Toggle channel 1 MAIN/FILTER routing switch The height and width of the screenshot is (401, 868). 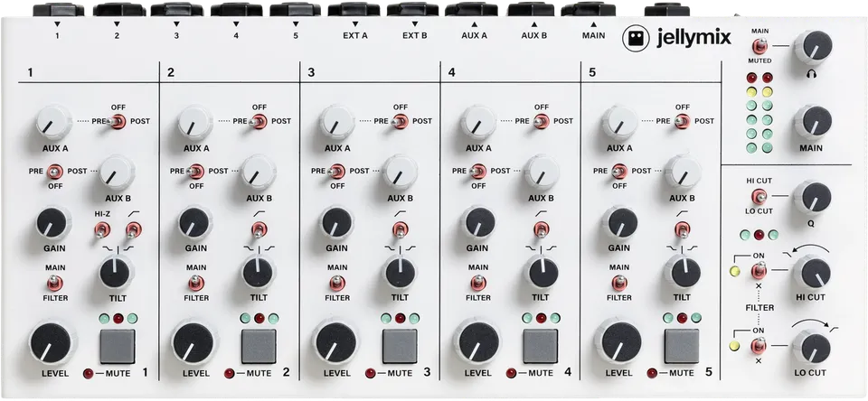pos(54,284)
